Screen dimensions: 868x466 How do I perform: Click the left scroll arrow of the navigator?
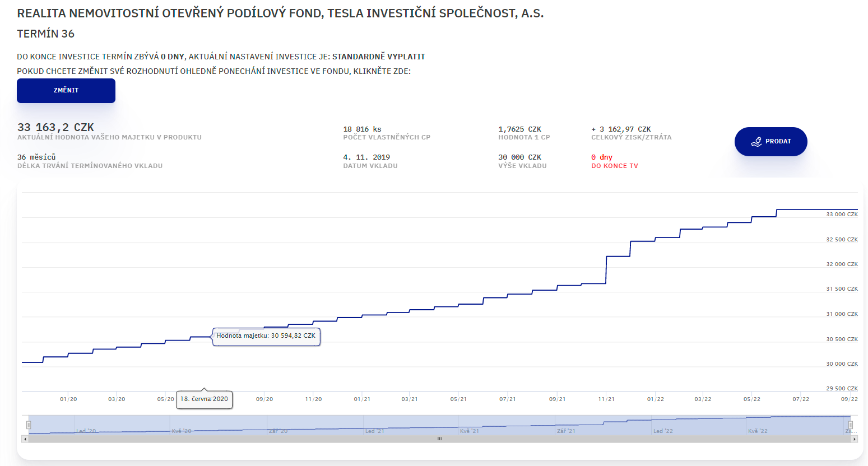coord(25,439)
